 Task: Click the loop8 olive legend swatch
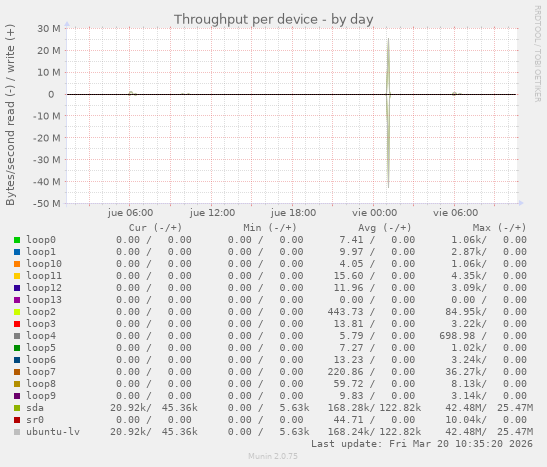point(17,384)
